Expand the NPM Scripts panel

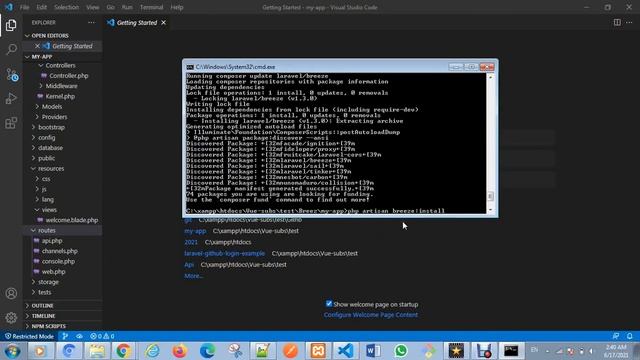pos(48,326)
